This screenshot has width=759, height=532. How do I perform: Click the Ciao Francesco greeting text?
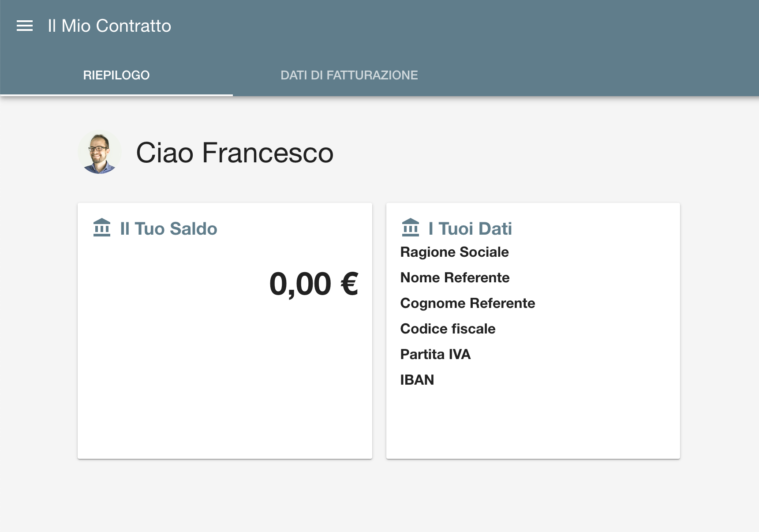click(x=235, y=153)
